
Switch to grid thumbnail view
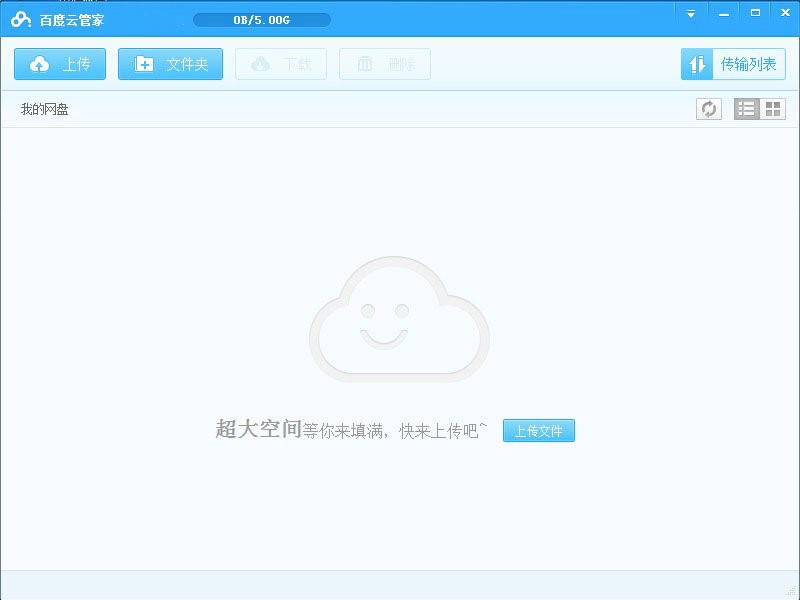point(773,109)
